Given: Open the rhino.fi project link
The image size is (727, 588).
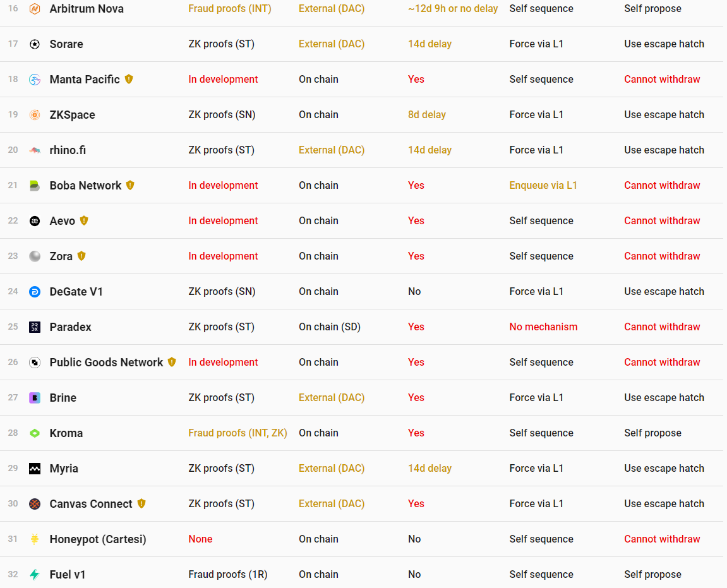Looking at the screenshot, I should 68,150.
